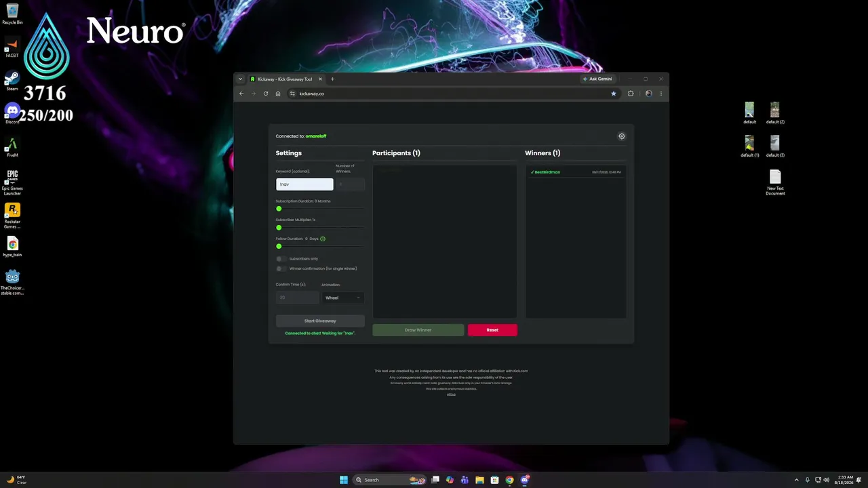Focus the Confirm Time input field
This screenshot has width=868, height=488.
[297, 298]
